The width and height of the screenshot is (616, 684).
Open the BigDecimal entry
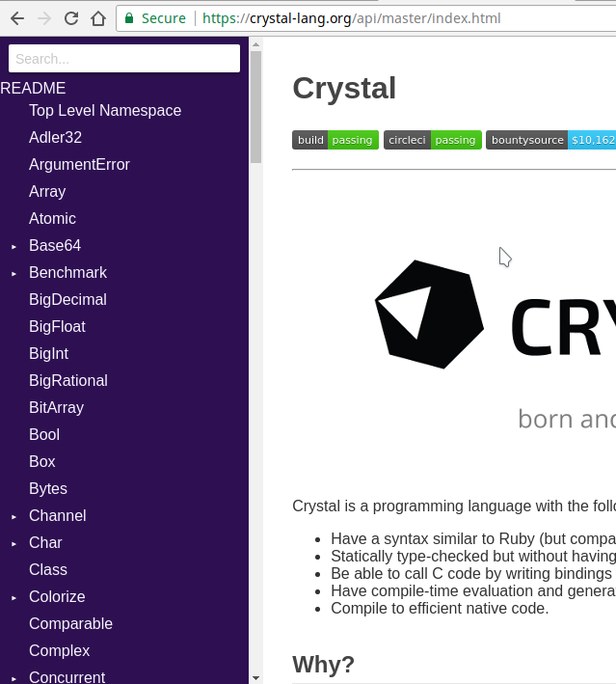(x=67, y=300)
